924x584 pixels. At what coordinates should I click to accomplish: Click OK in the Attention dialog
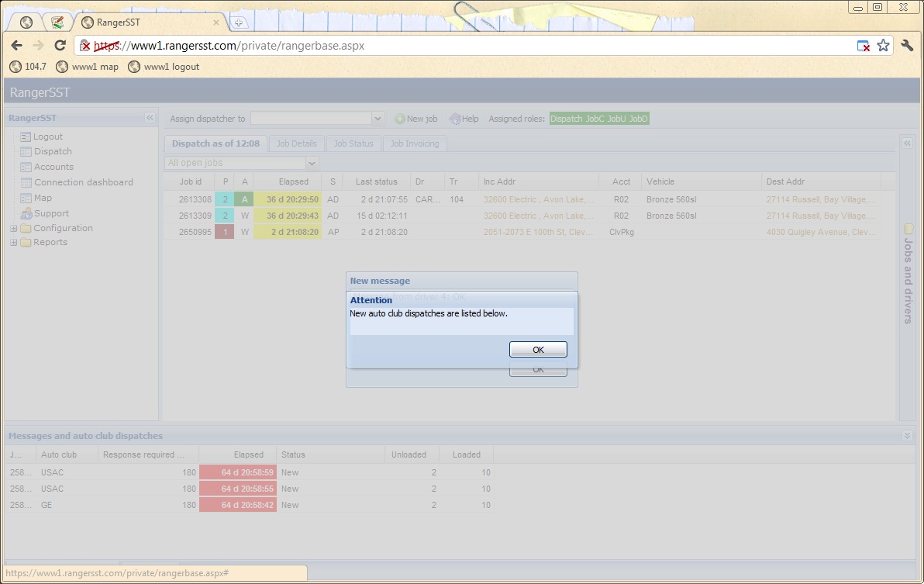point(538,350)
